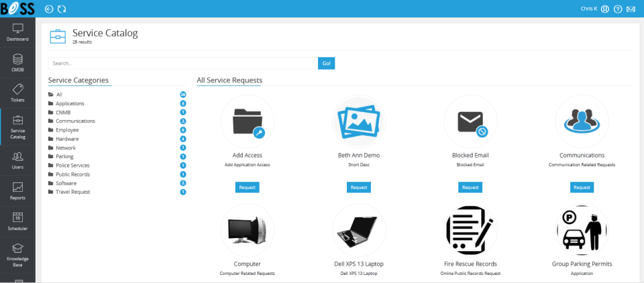Click the Group Parking Permits title
Viewport: 644px width, 283px height.
[582, 264]
